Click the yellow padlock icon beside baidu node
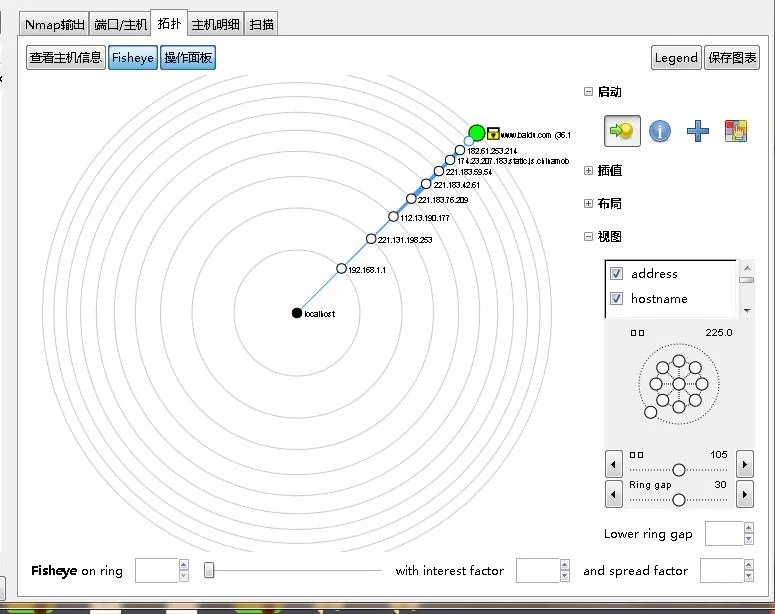This screenshot has height=614, width=775. tap(493, 133)
